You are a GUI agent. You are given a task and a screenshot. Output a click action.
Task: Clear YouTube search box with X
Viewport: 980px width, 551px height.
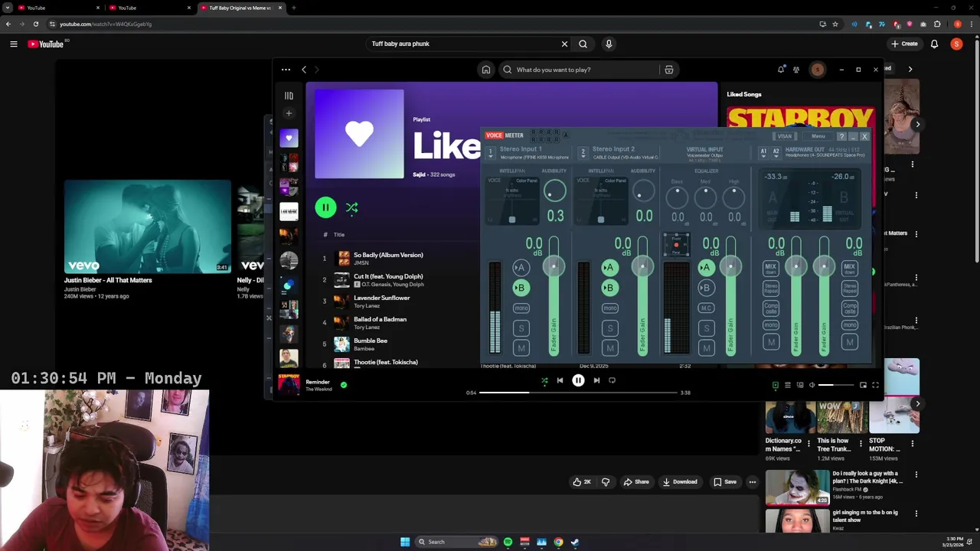pyautogui.click(x=564, y=44)
